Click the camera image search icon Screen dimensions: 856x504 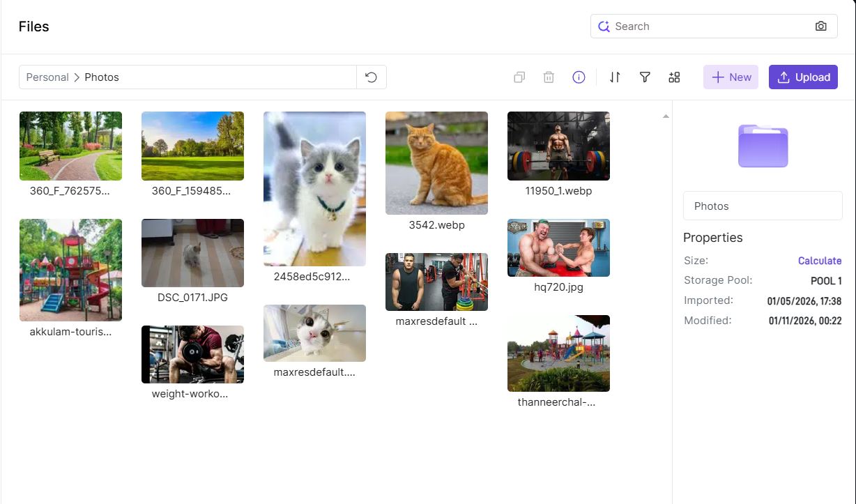(x=820, y=26)
